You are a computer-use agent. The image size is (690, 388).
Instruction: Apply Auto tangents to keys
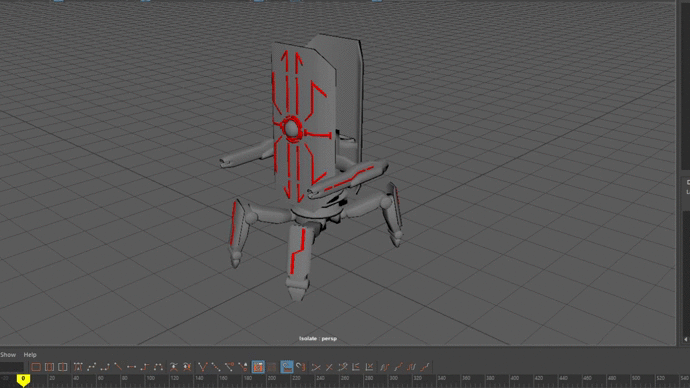pos(78,367)
